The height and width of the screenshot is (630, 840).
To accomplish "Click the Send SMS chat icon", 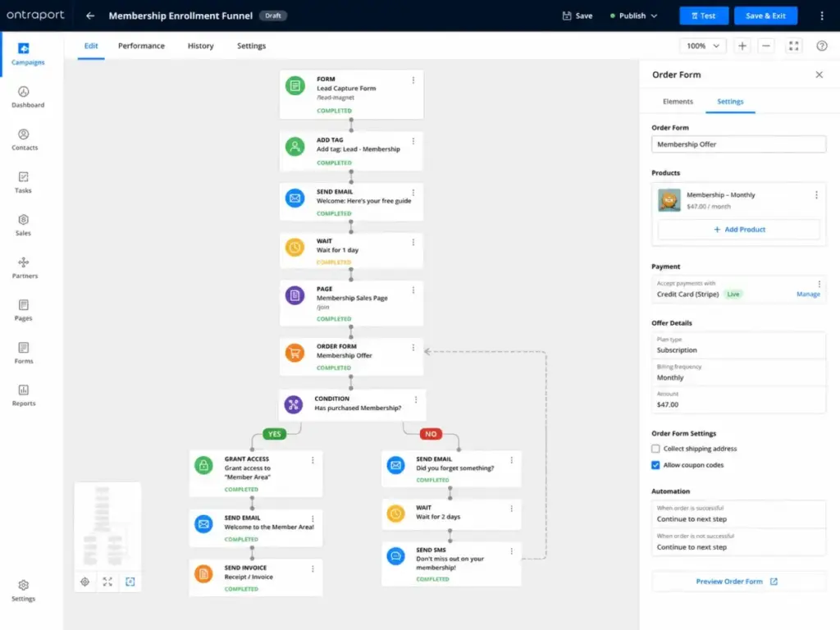I will [x=395, y=557].
